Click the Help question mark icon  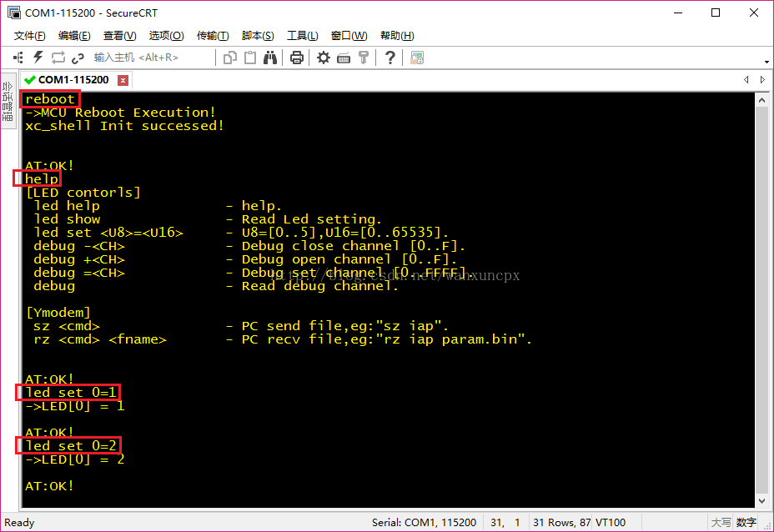click(x=390, y=57)
